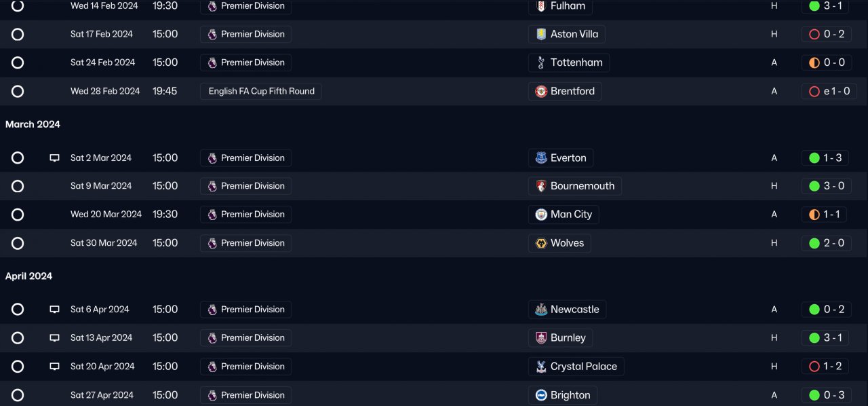Select the radio circle for Sat 17 Feb match
The width and height of the screenshot is (868, 406).
(x=18, y=34)
